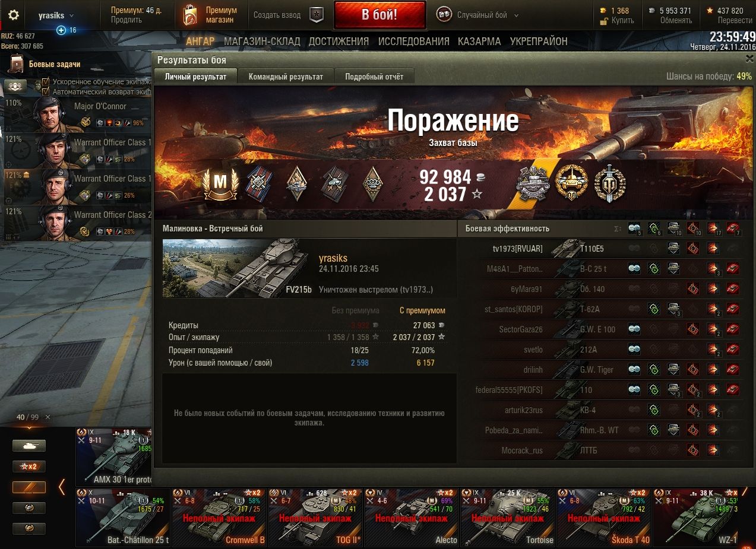Screen dimensions: 756x549
Task: Click the Продлить premium link
Action: tap(126, 20)
